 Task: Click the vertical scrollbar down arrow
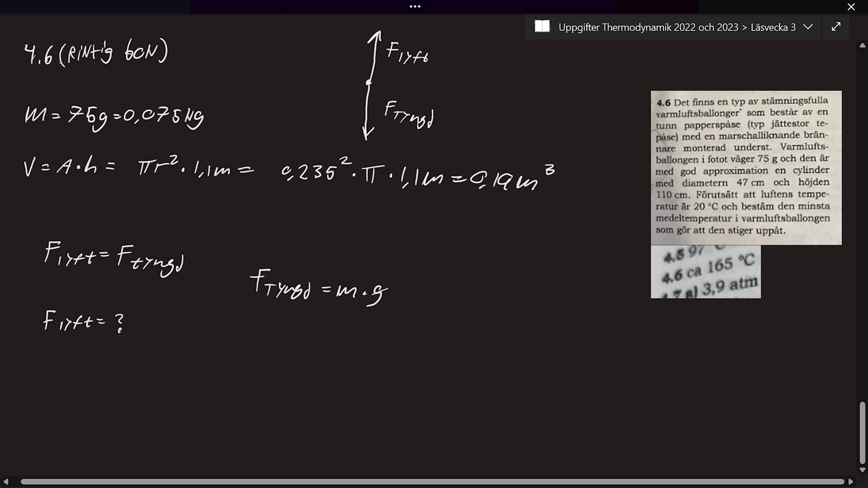[862, 470]
